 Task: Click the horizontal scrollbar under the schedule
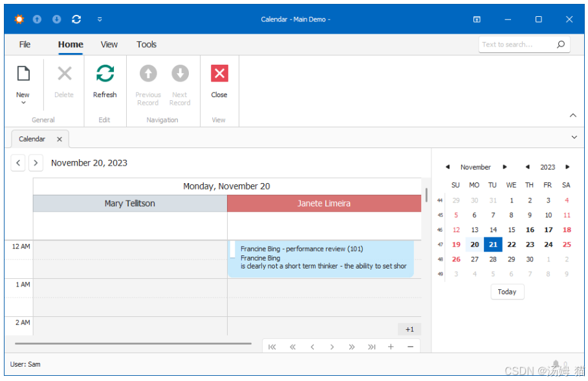tap(133, 343)
